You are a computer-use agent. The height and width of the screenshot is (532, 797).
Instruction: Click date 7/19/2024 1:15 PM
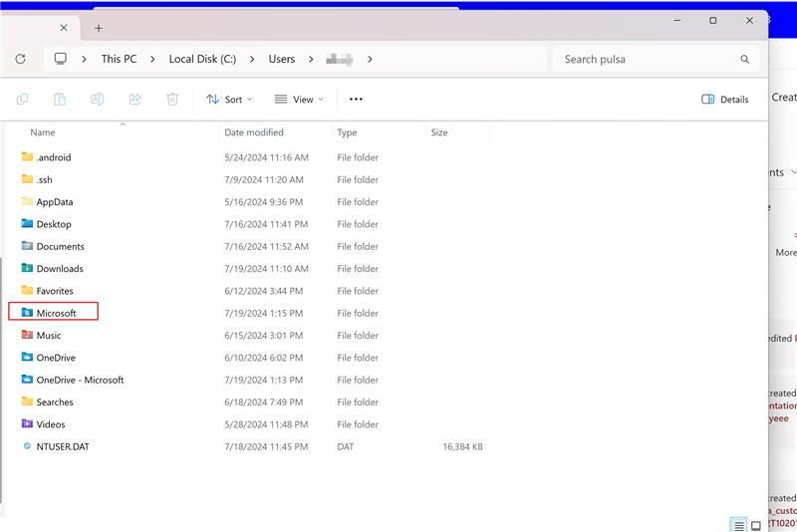[x=263, y=313]
